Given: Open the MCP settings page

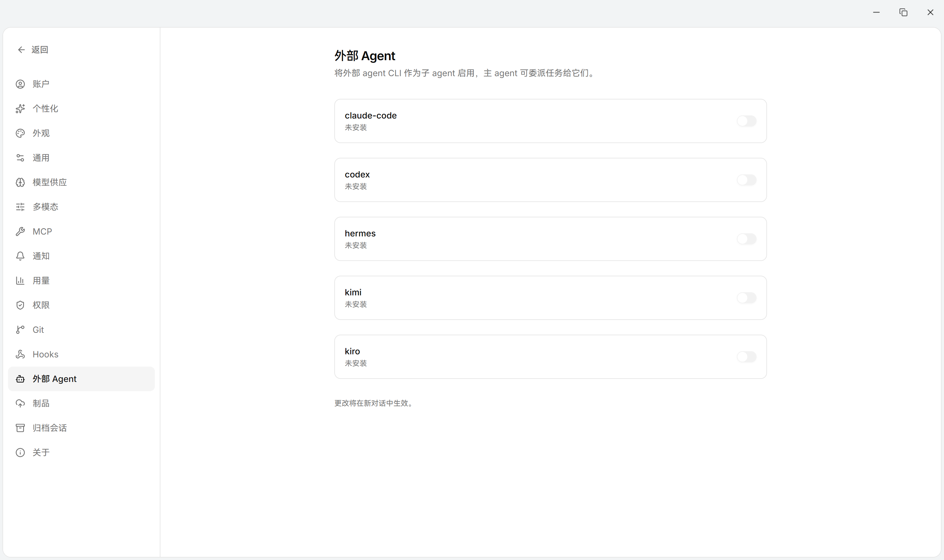Looking at the screenshot, I should coord(81,231).
